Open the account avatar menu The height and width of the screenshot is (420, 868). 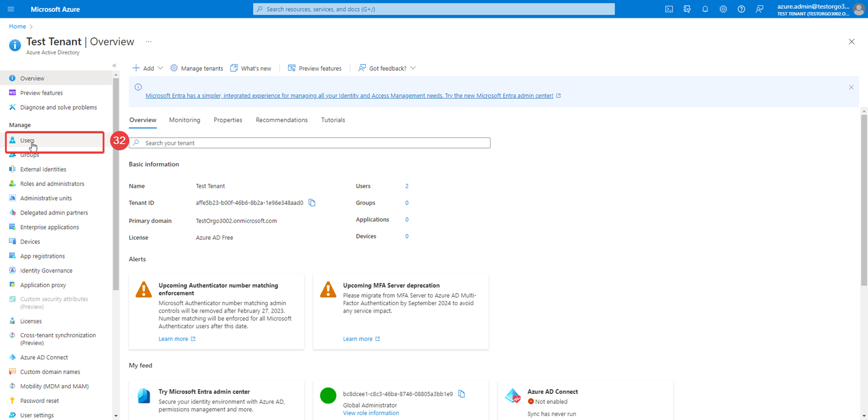(x=859, y=9)
